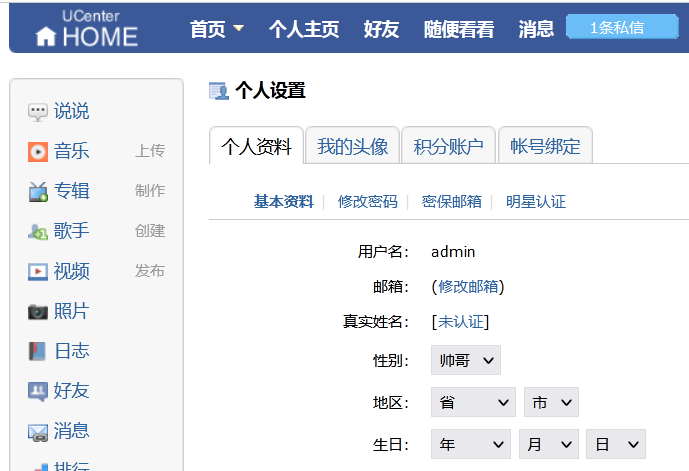Open 消息 text link in sidebar

[x=72, y=431]
